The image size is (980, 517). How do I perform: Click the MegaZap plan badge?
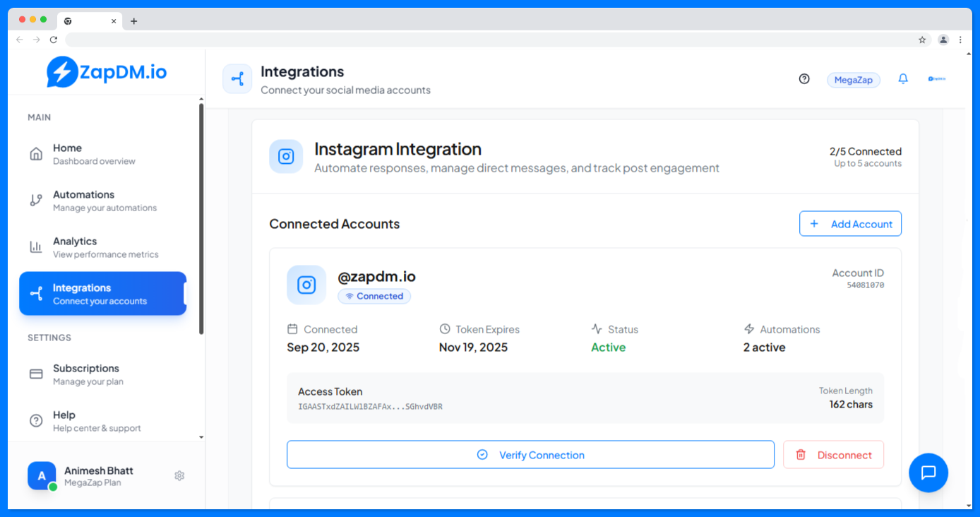(854, 80)
